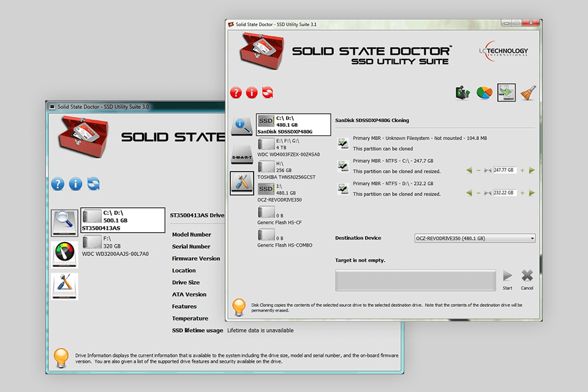588x392 pixels.
Task: Open drive information sidebar in front window
Action: (241, 126)
